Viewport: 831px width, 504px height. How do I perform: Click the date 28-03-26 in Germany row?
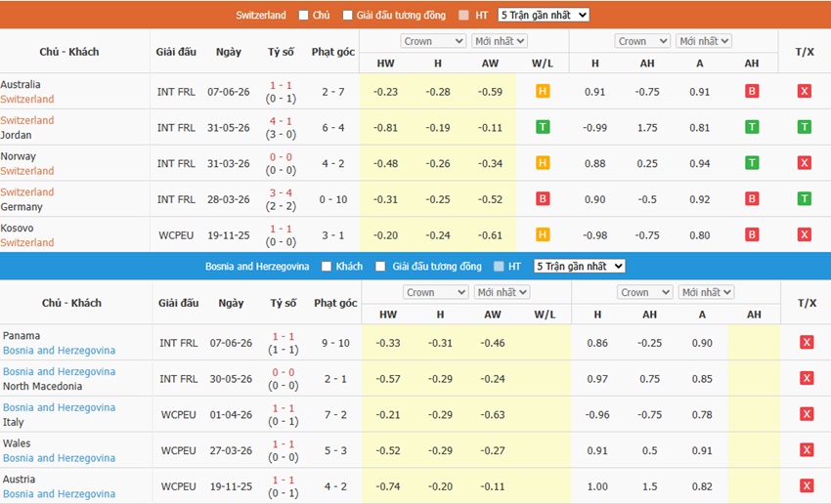[x=229, y=199]
